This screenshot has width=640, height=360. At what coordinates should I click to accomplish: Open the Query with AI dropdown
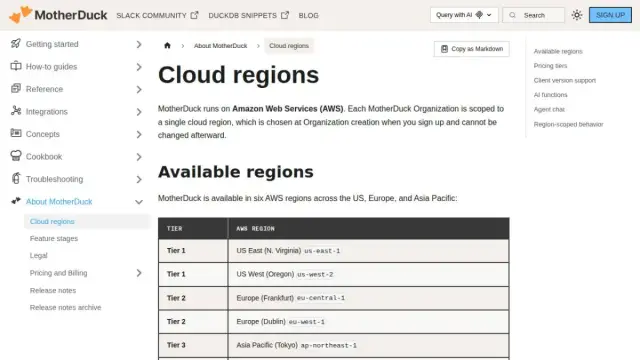click(464, 15)
